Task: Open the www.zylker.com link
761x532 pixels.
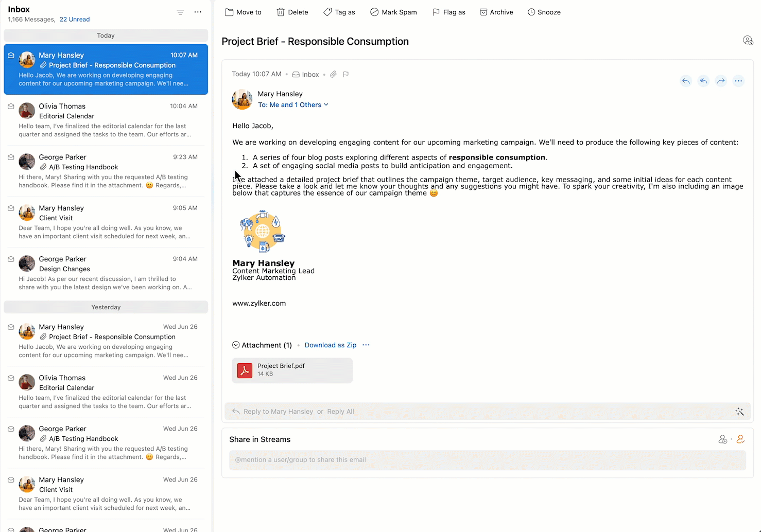Action: 259,304
